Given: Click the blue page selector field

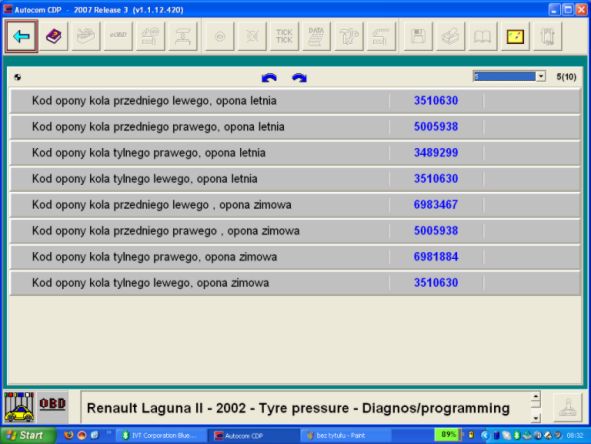Looking at the screenshot, I should 505,77.
